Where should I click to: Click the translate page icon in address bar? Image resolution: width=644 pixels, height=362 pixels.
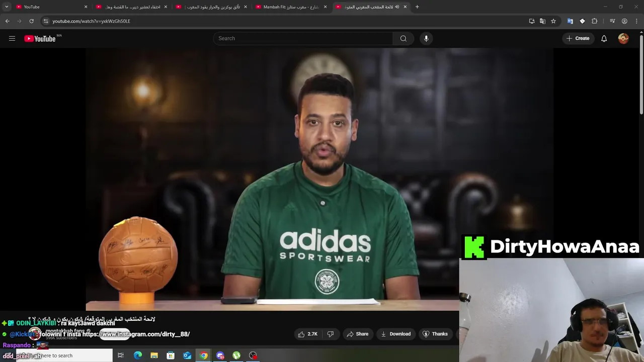pos(542,21)
